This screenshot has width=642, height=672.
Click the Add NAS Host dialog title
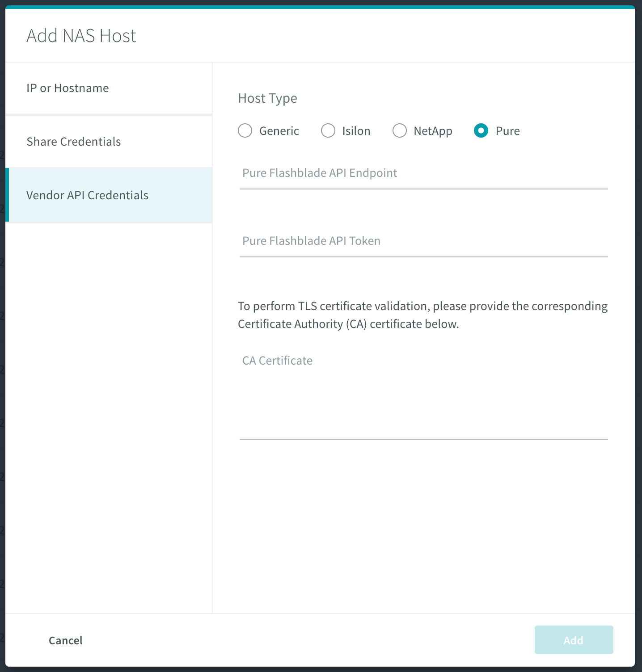pos(81,36)
